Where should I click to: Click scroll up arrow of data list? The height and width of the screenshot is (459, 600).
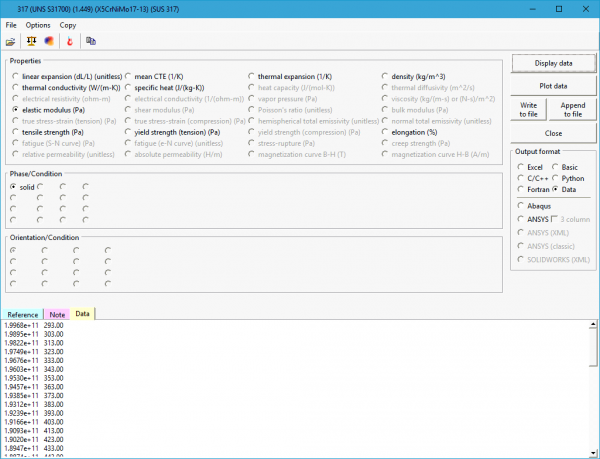coord(593,324)
